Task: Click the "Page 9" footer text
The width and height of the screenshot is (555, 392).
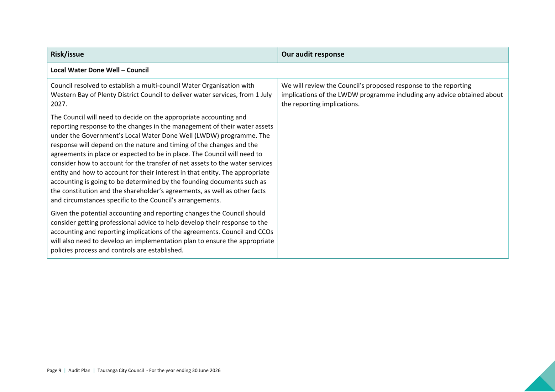Action: click(54, 370)
